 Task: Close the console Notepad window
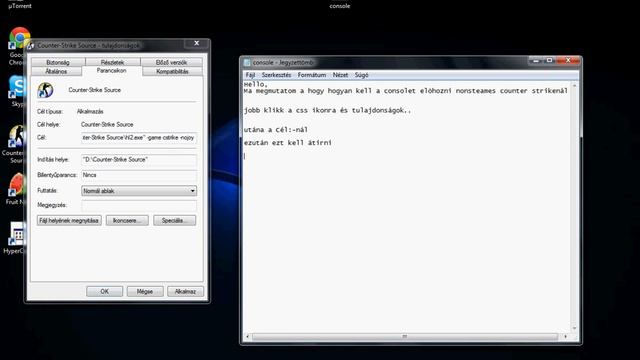coord(568,60)
